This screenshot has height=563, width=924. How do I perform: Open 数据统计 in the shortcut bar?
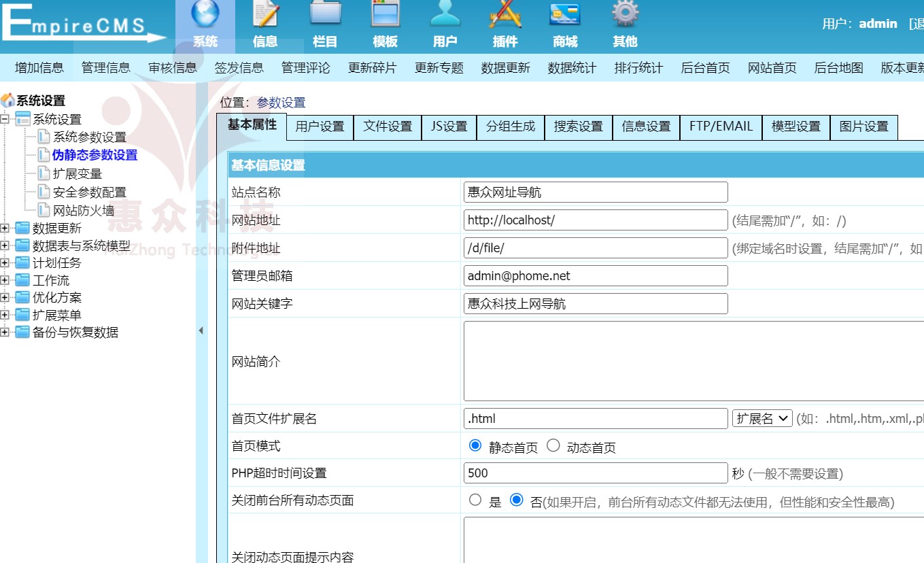click(572, 68)
